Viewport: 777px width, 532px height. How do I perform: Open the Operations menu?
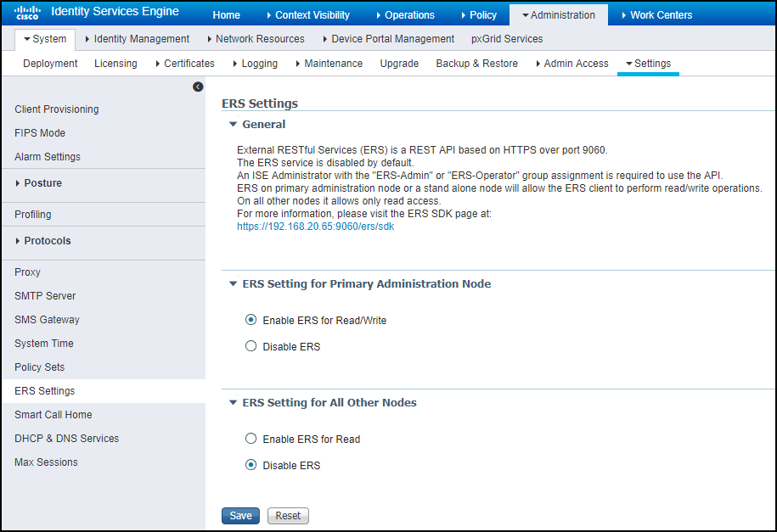405,15
